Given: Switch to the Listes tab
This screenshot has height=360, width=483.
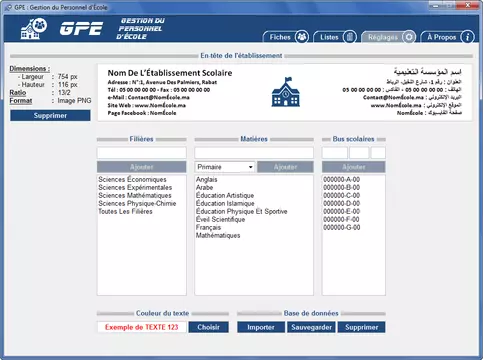Looking at the screenshot, I should pos(329,37).
